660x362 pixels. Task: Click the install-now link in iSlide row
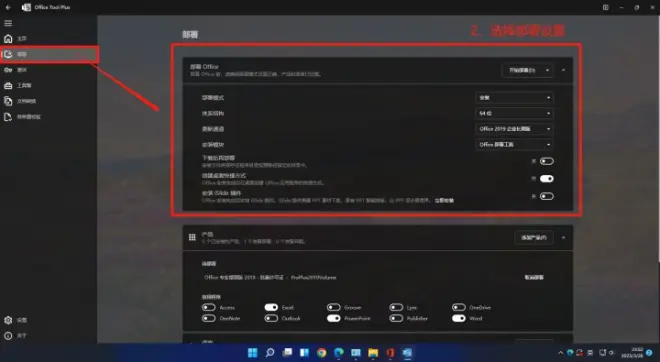pyautogui.click(x=444, y=201)
